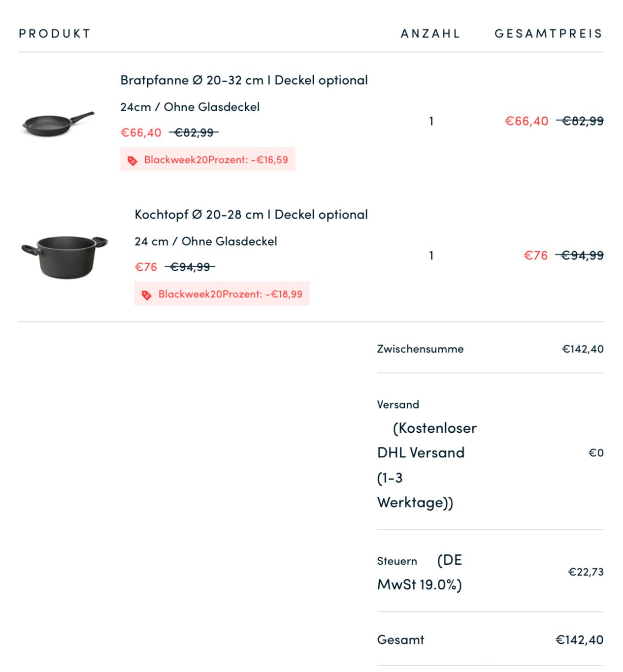Open the Bratpfanne Ø 20-32 cm product link
Image resolution: width=623 pixels, height=672 pixels.
(244, 80)
